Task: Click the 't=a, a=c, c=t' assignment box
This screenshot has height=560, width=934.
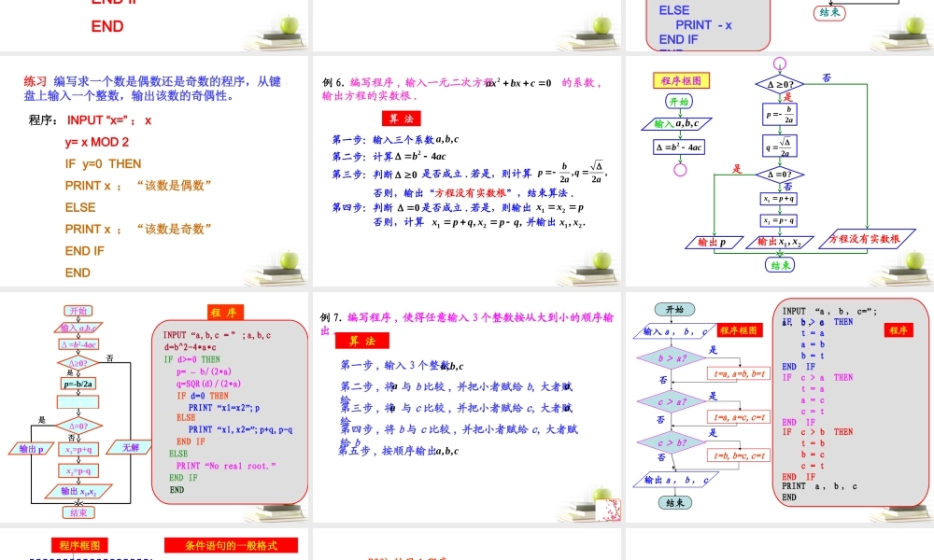Action: tap(739, 417)
